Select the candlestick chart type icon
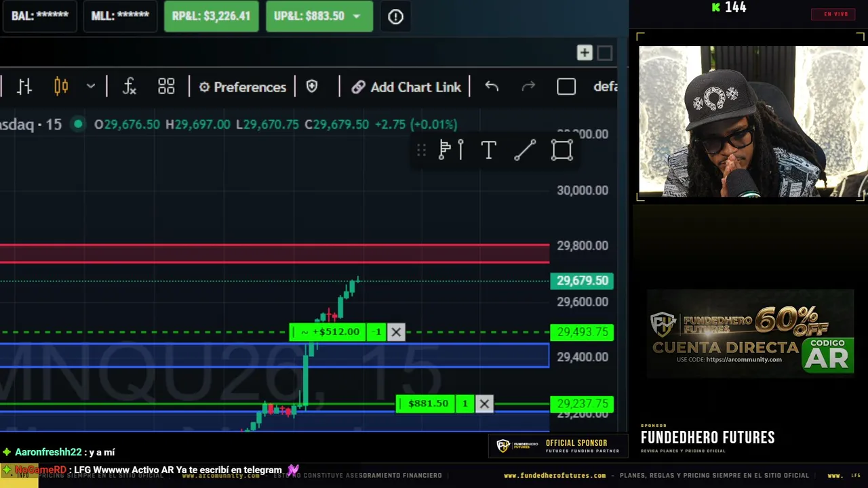868x488 pixels. coord(61,87)
